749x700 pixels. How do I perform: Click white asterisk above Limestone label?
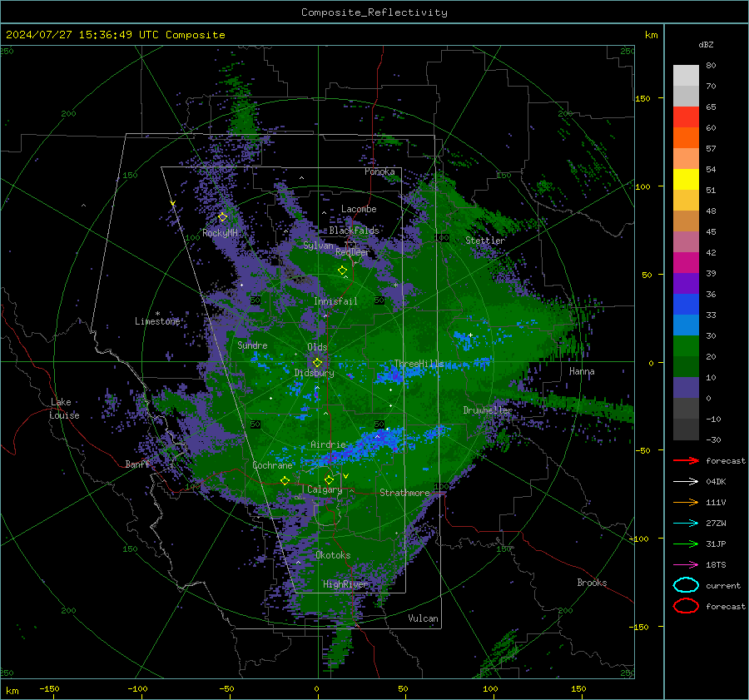[157, 314]
